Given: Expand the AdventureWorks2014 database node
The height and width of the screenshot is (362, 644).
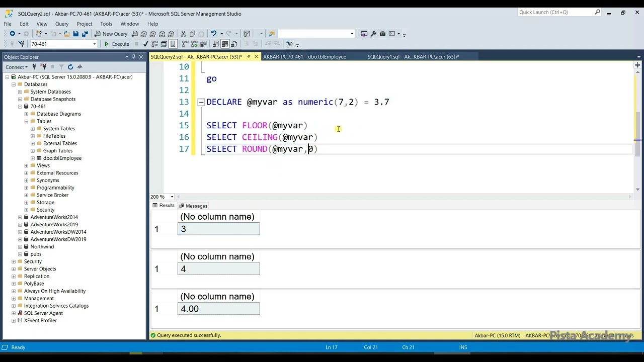Looking at the screenshot, I should [x=20, y=217].
